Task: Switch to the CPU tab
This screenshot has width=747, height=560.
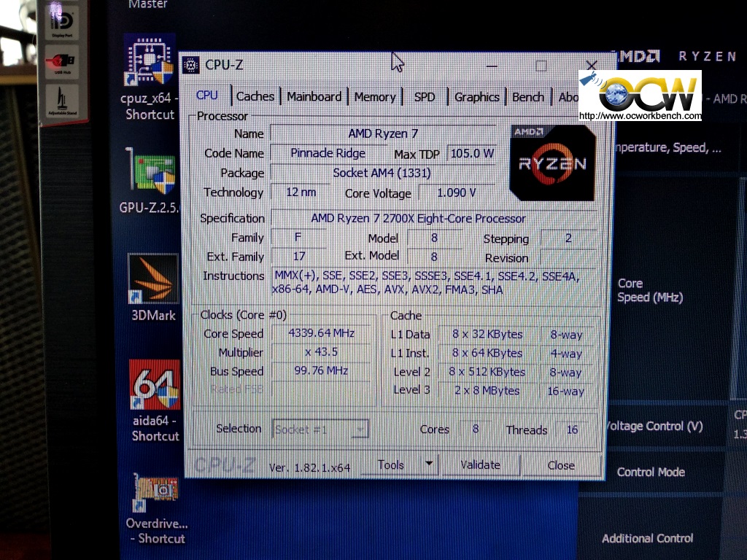Action: (206, 96)
